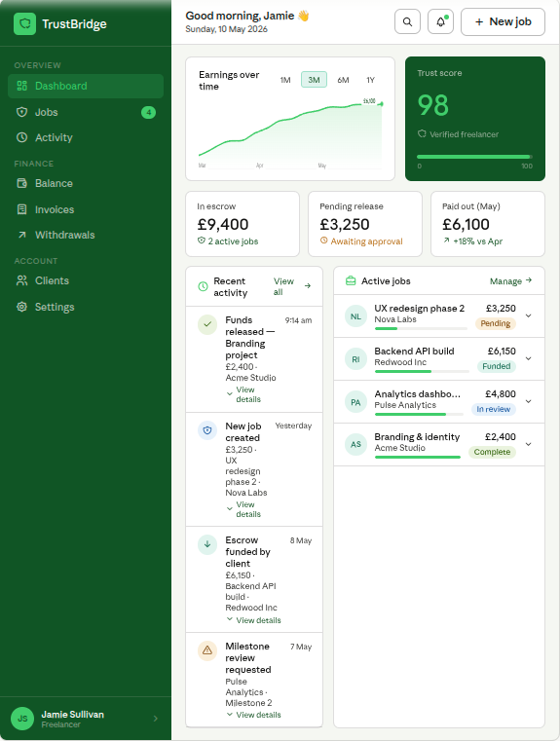Click the Paid out (May) £6,100 card

tap(488, 224)
